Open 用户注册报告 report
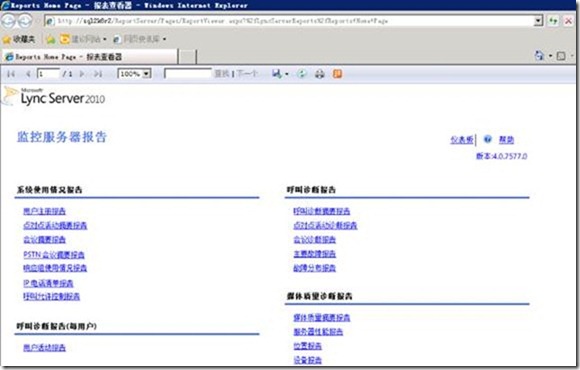This screenshot has width=580, height=370. coord(44,211)
